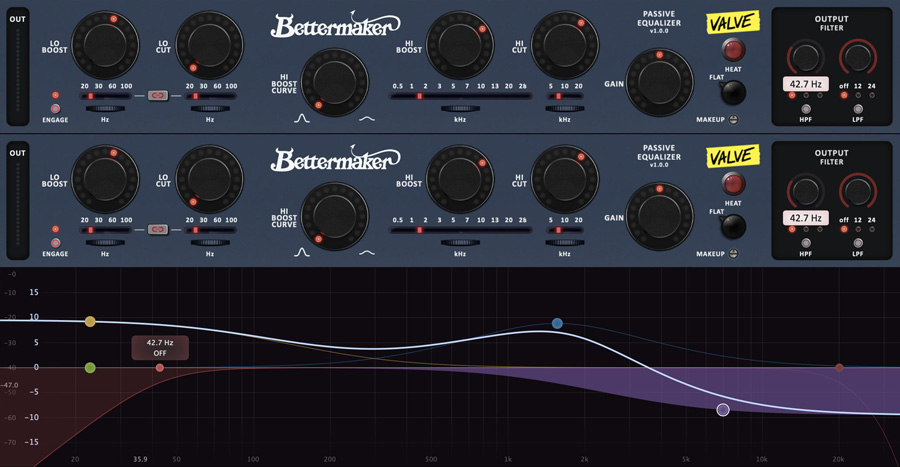Click the link icon between top Lo frequency selectors
Viewport: 900px width, 467px height.
157,96
